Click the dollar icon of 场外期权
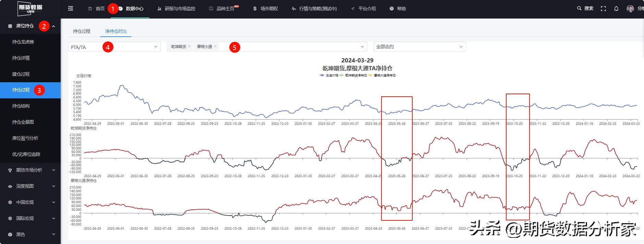644x244 pixels. coord(255,9)
